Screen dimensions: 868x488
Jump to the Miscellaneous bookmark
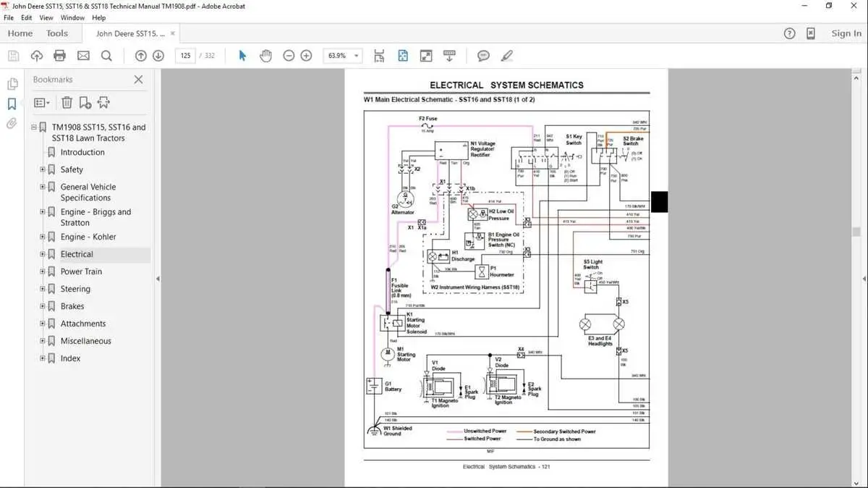tap(86, 341)
